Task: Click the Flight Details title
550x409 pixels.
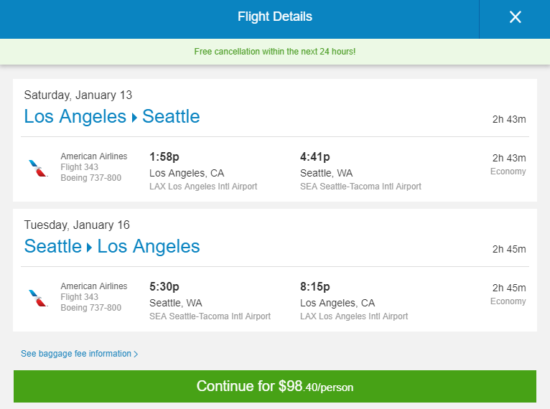Action: coord(275,16)
